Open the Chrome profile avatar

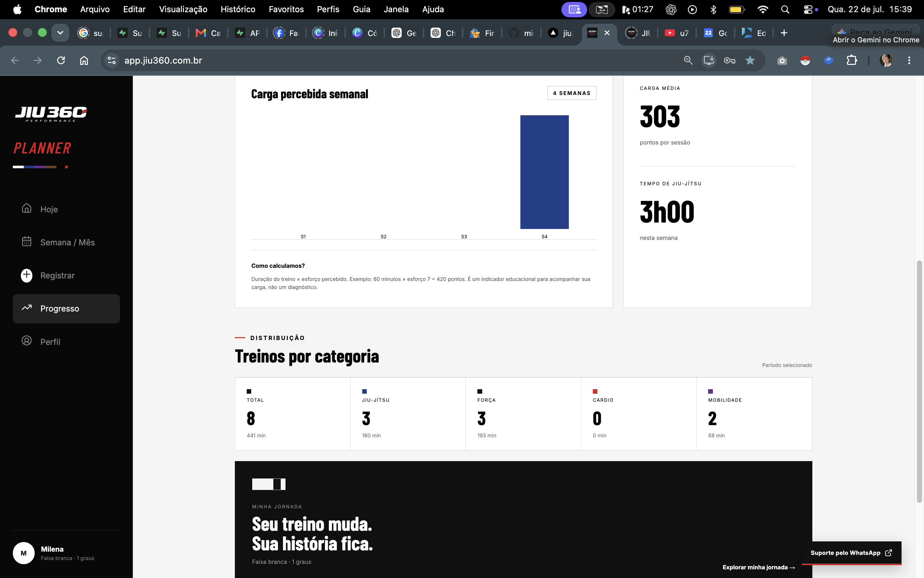pos(886,60)
